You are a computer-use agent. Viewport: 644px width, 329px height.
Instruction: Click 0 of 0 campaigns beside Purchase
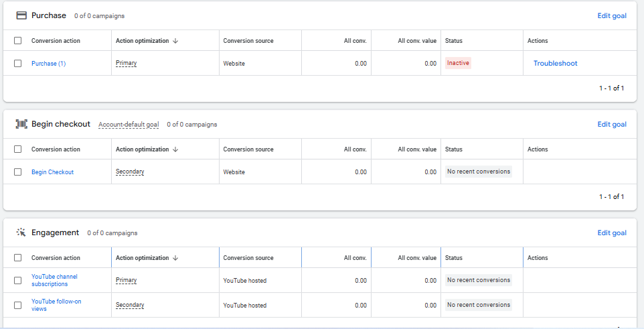click(x=99, y=15)
